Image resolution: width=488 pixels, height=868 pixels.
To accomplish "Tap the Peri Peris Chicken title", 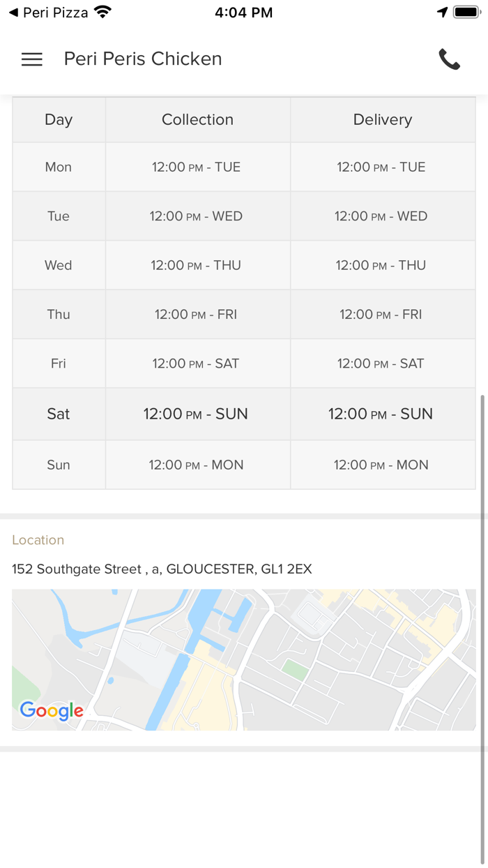I will coord(143,59).
